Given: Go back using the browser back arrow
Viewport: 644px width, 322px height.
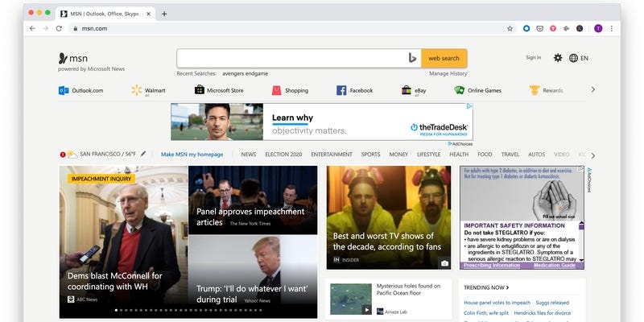Looking at the screenshot, I should [x=32, y=28].
